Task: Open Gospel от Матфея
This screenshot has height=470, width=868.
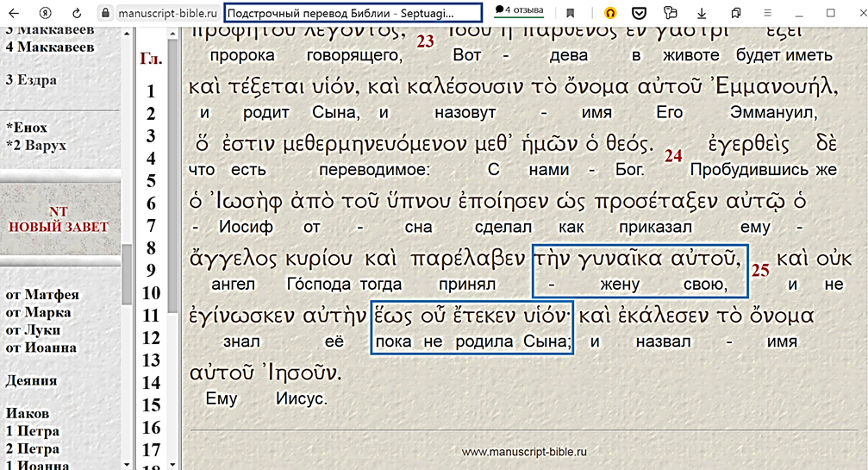Action: [42, 295]
